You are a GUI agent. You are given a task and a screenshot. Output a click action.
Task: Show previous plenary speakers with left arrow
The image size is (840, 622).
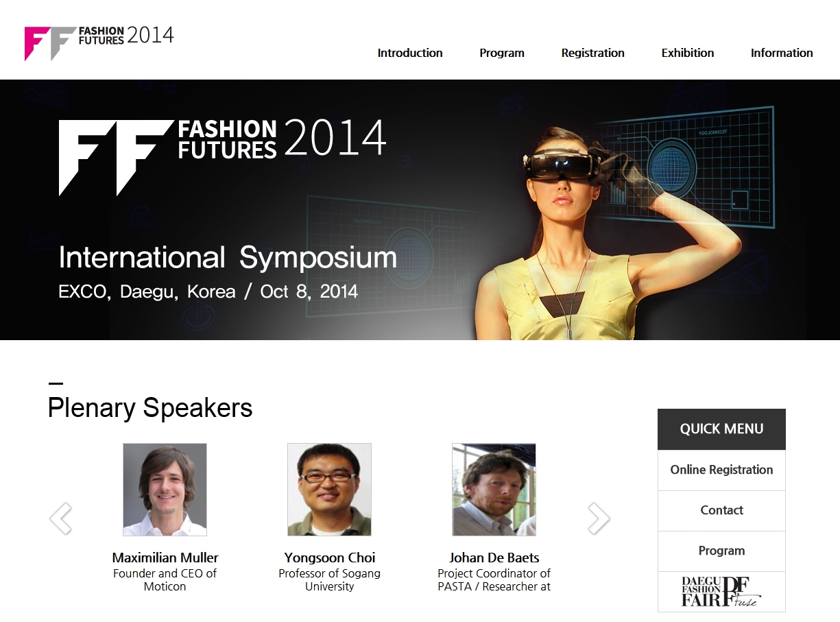pos(60,518)
